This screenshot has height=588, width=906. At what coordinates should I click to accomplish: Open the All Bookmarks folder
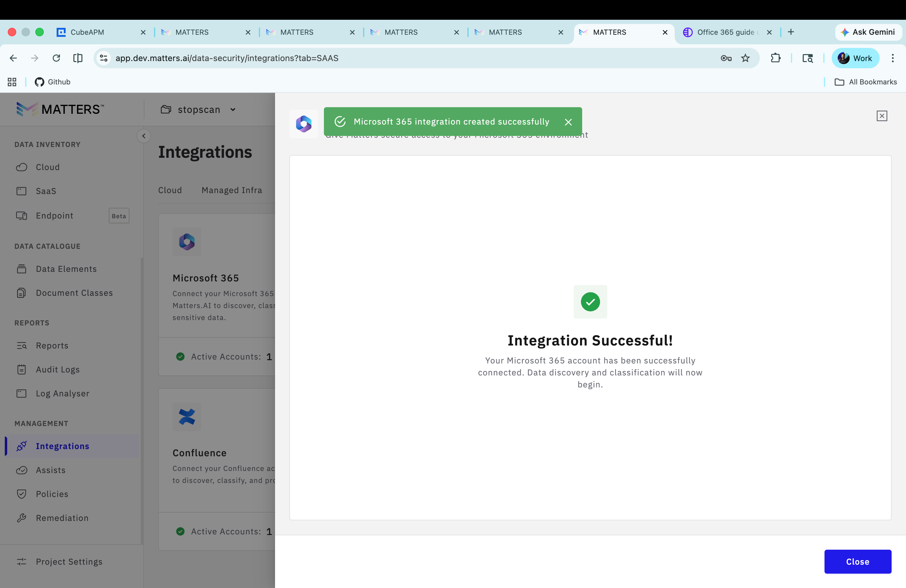coord(866,82)
